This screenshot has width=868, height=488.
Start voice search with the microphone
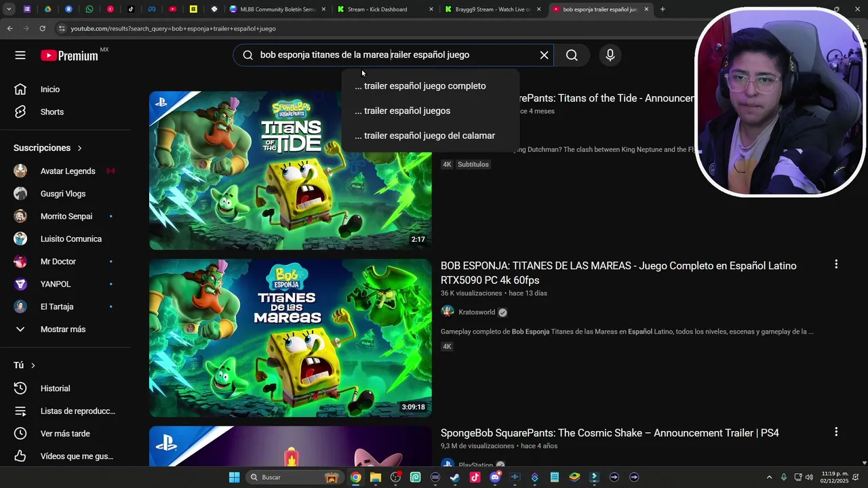pyautogui.click(x=610, y=55)
